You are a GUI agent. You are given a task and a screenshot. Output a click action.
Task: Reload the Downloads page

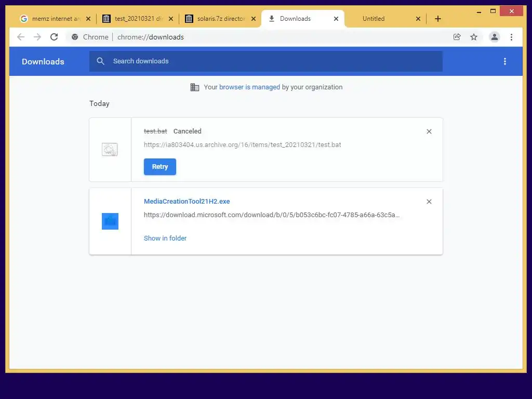coord(54,37)
